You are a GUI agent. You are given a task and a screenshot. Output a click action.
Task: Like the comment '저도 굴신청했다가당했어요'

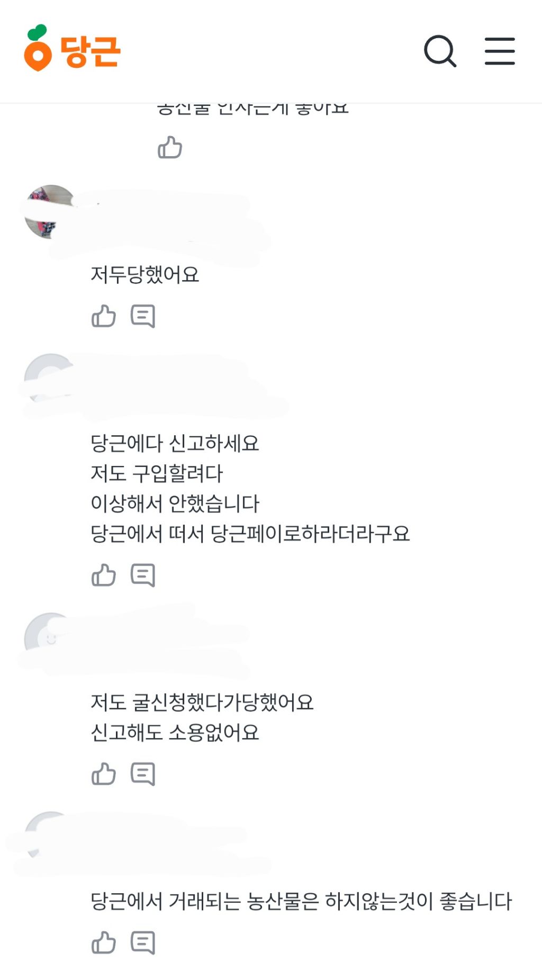tap(104, 774)
